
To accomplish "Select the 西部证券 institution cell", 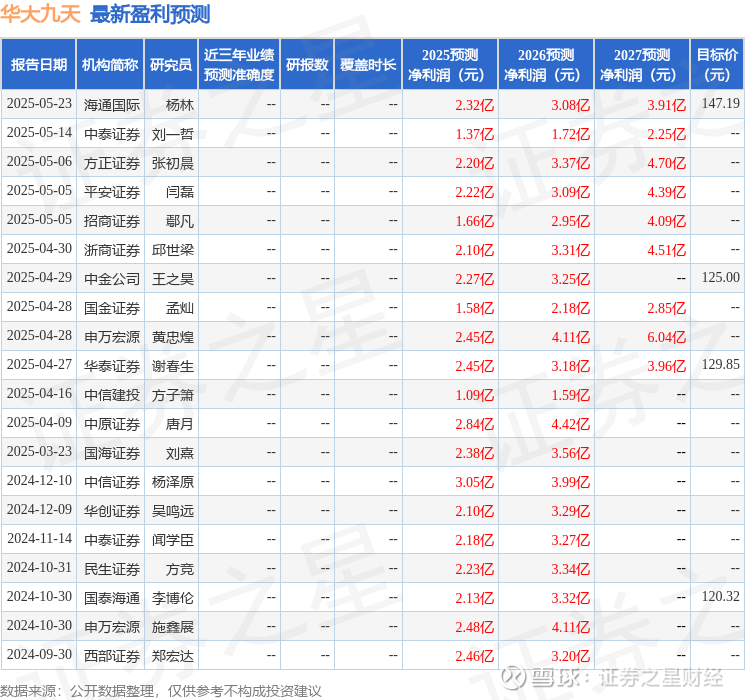I will [112, 656].
